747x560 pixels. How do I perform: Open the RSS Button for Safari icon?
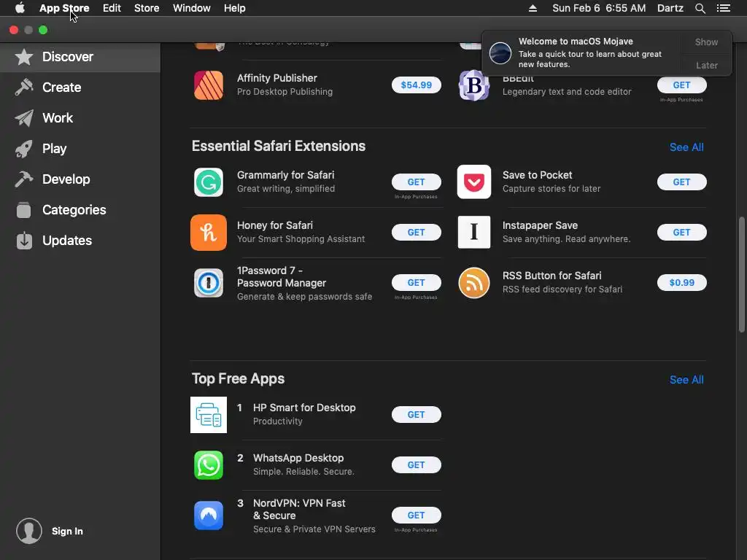click(474, 283)
